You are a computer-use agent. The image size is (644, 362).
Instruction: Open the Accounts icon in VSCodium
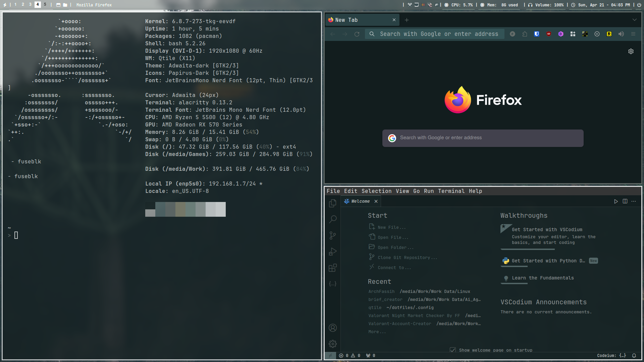333,328
